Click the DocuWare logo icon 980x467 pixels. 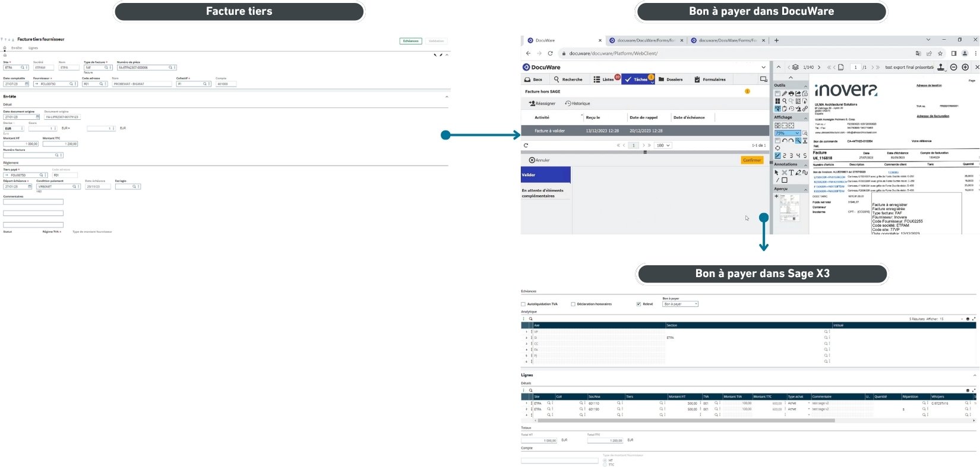tap(526, 67)
